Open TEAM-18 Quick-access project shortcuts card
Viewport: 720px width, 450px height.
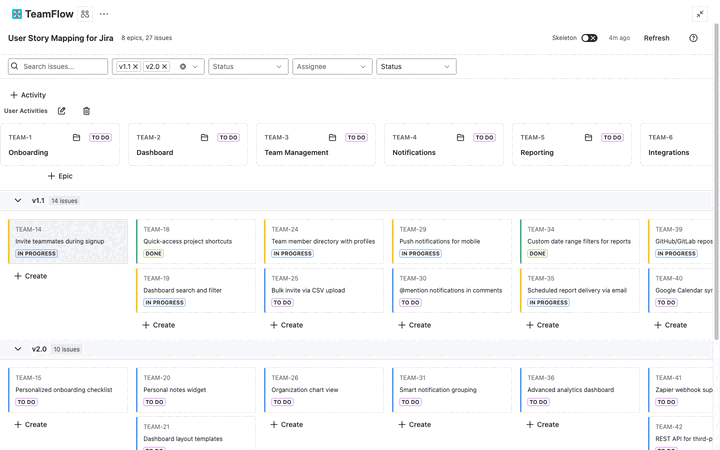pyautogui.click(x=196, y=241)
